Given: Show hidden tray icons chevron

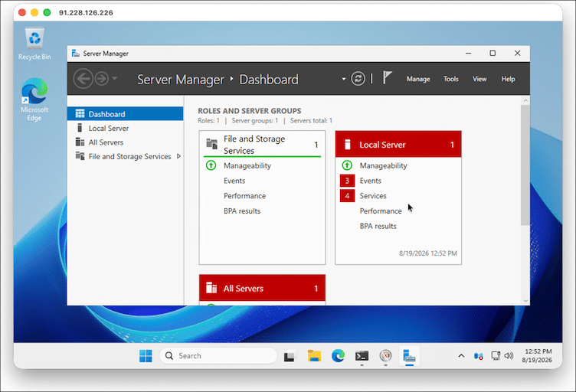Looking at the screenshot, I should click(461, 356).
